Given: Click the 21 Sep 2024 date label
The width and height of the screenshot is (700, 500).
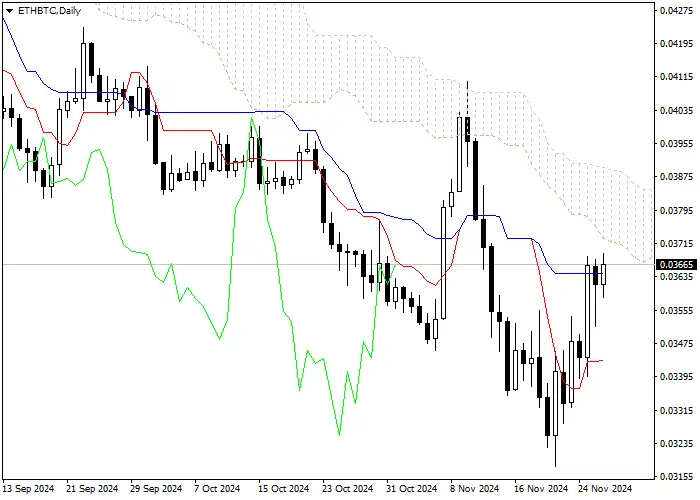Looking at the screenshot, I should tap(92, 489).
